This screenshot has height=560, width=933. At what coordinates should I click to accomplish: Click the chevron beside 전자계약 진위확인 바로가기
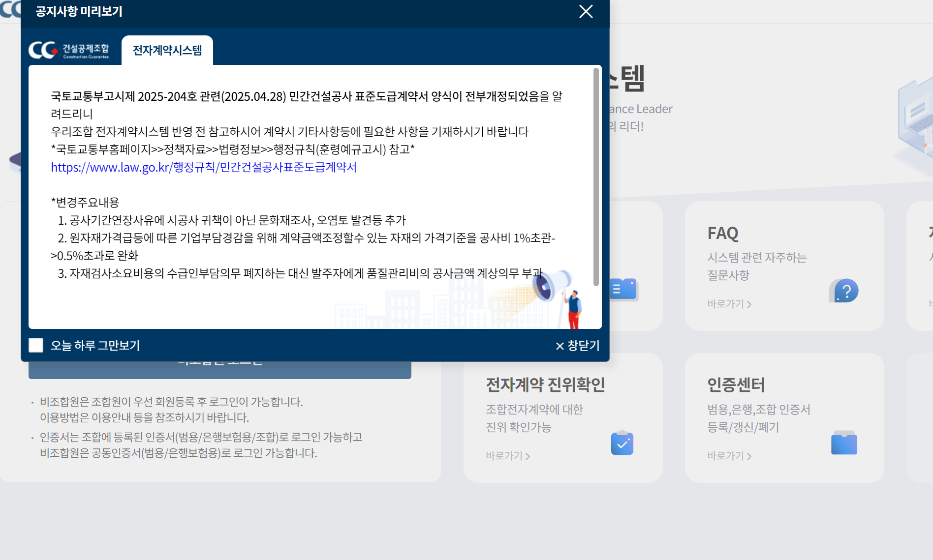tap(528, 456)
